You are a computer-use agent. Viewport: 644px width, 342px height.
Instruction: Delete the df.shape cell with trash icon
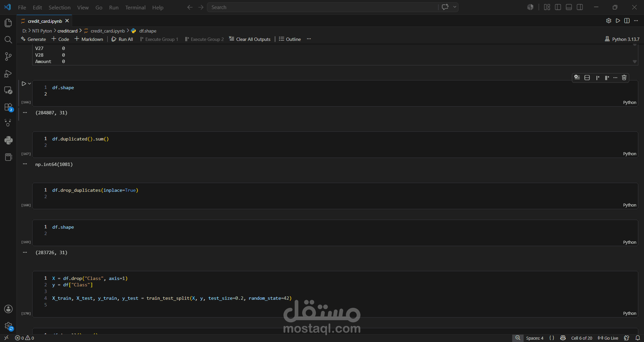pos(624,77)
